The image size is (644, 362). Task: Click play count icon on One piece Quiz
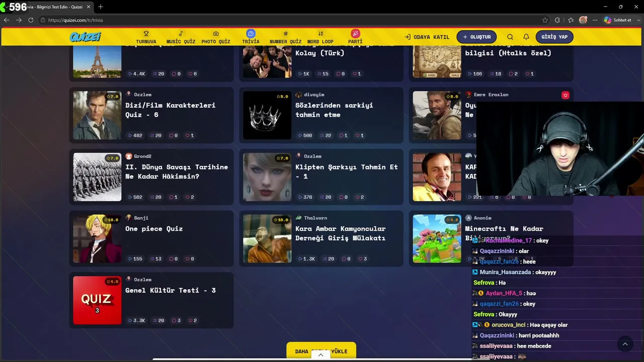pyautogui.click(x=130, y=259)
